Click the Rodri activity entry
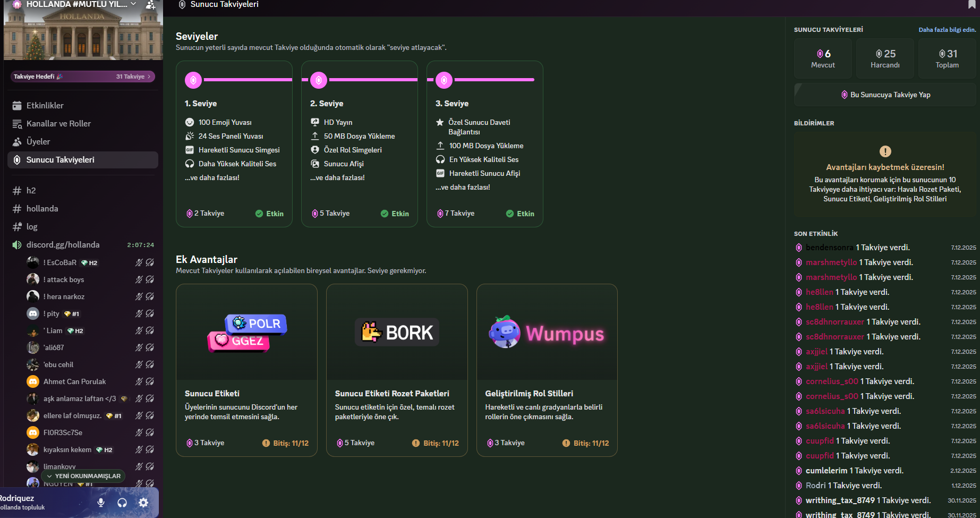This screenshot has height=518, width=980. tap(885, 486)
